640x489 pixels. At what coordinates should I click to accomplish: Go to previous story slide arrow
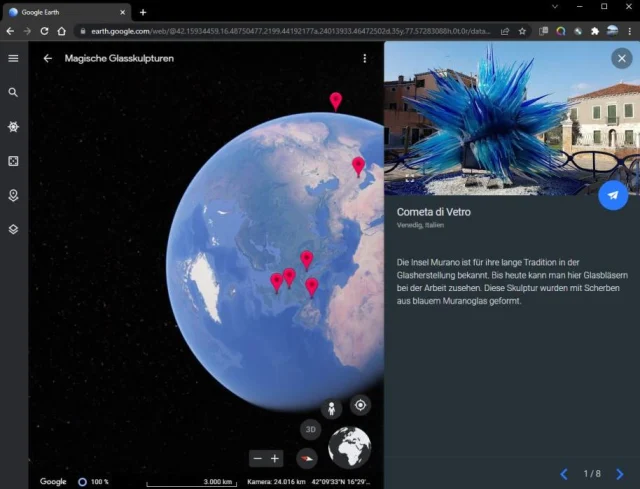coord(564,473)
